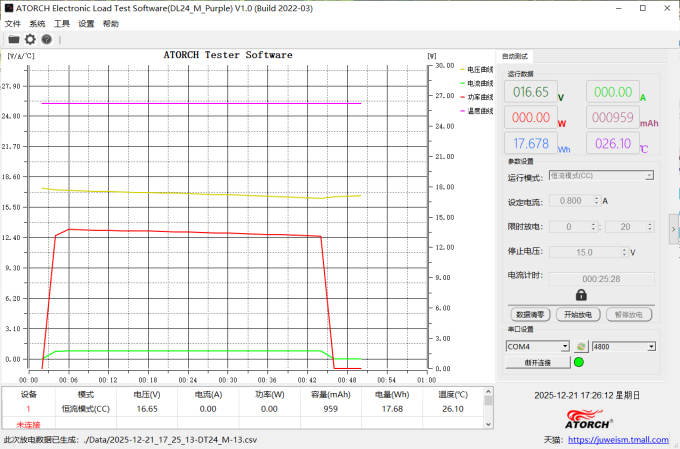Click the 温度(℃) column header
The image size is (680, 449).
tap(453, 394)
